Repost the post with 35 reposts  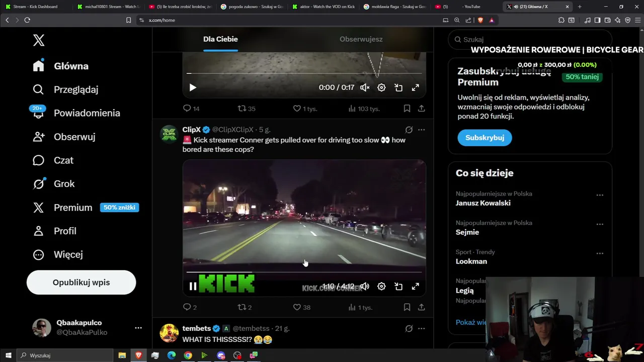[x=247, y=109]
